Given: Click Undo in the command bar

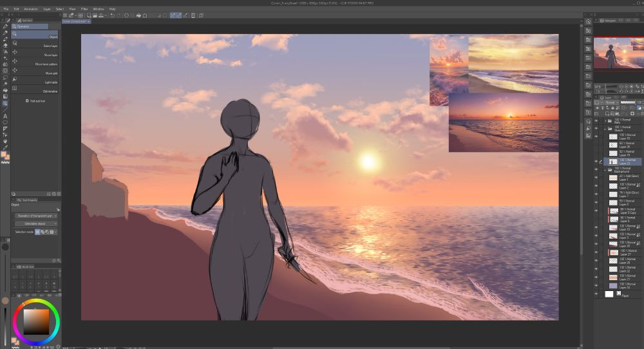Looking at the screenshot, I should 112,15.
